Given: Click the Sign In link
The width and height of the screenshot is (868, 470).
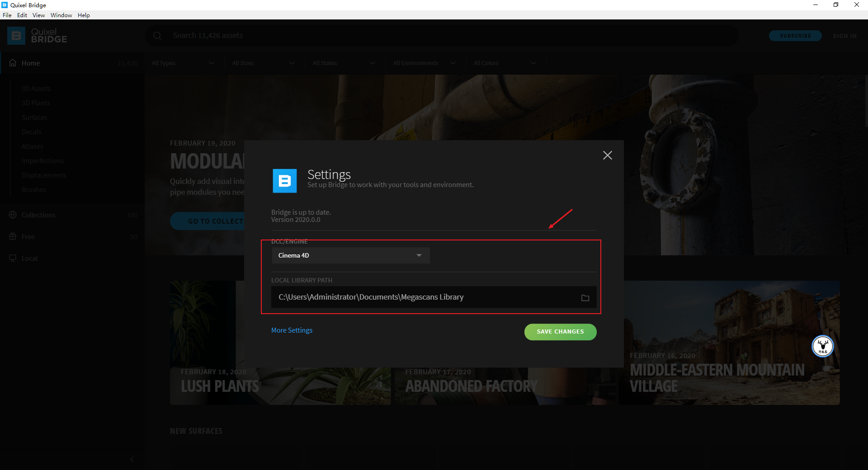Looking at the screenshot, I should (844, 36).
